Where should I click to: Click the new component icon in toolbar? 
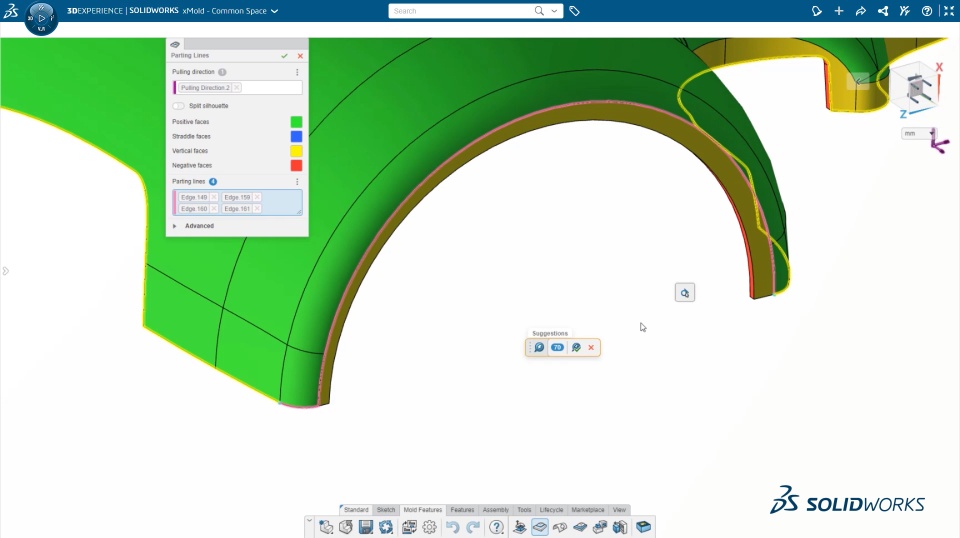point(326,527)
